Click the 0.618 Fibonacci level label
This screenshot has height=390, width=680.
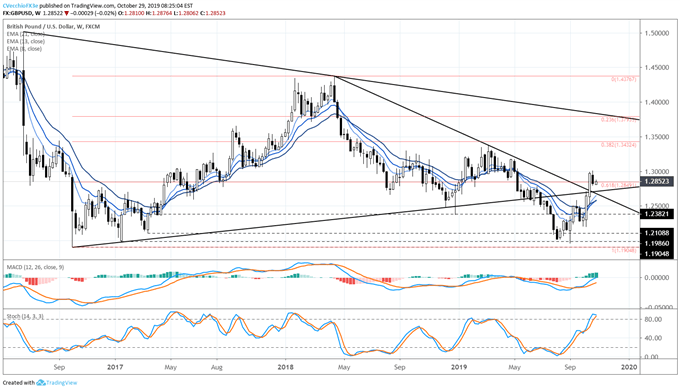coord(619,185)
